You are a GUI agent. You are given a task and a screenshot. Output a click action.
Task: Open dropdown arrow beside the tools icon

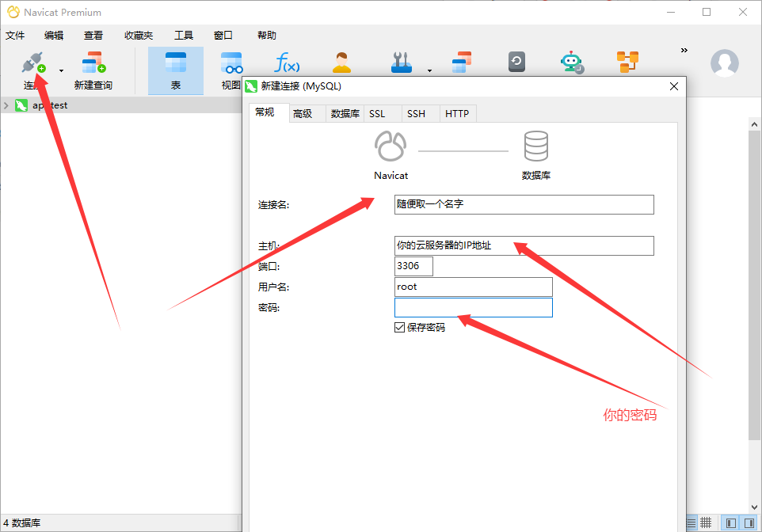coord(429,71)
